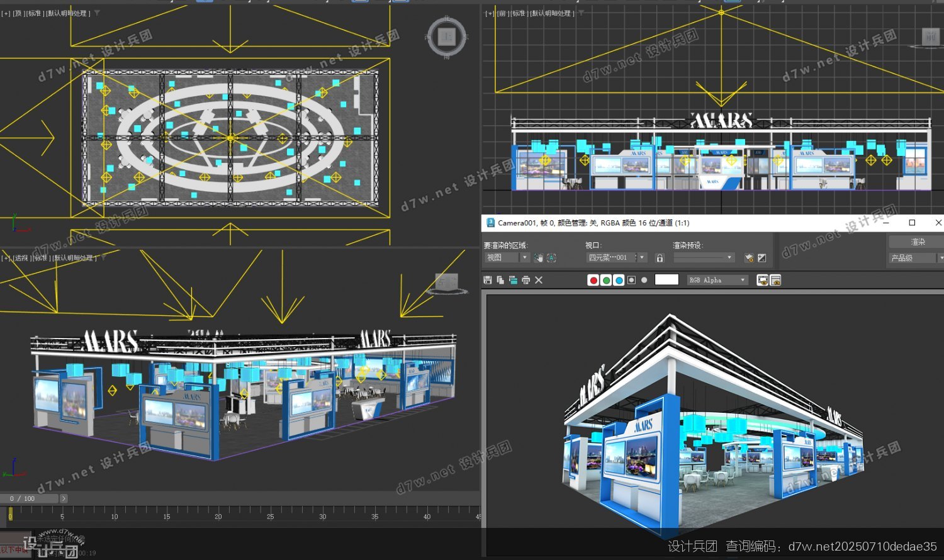Maximize the Camera001 render window
This screenshot has height=560, width=944.
coord(912,223)
